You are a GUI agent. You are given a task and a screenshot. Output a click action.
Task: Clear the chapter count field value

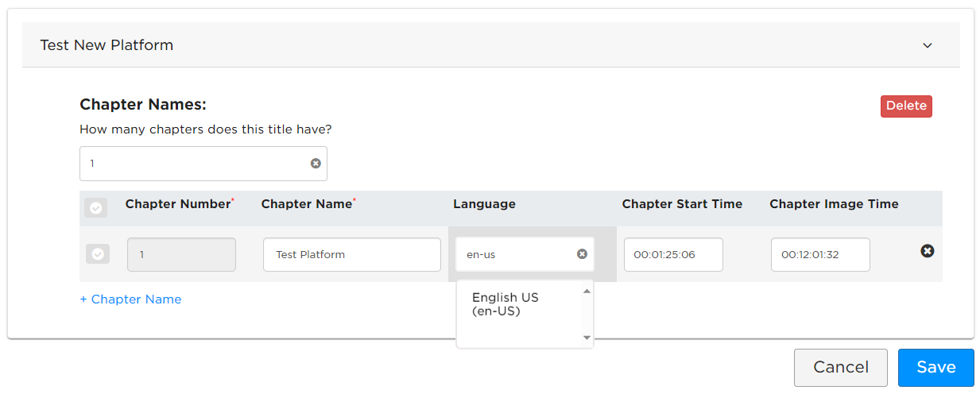(x=316, y=164)
